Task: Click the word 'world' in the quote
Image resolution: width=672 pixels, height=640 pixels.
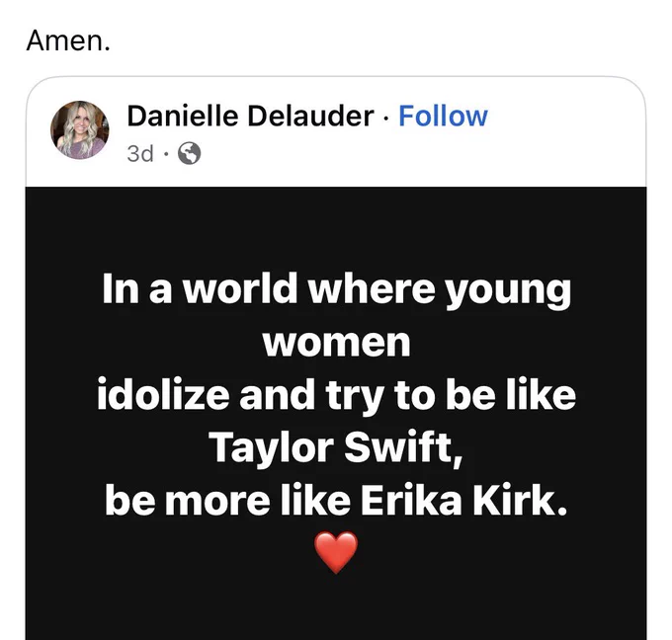Action: point(240,287)
